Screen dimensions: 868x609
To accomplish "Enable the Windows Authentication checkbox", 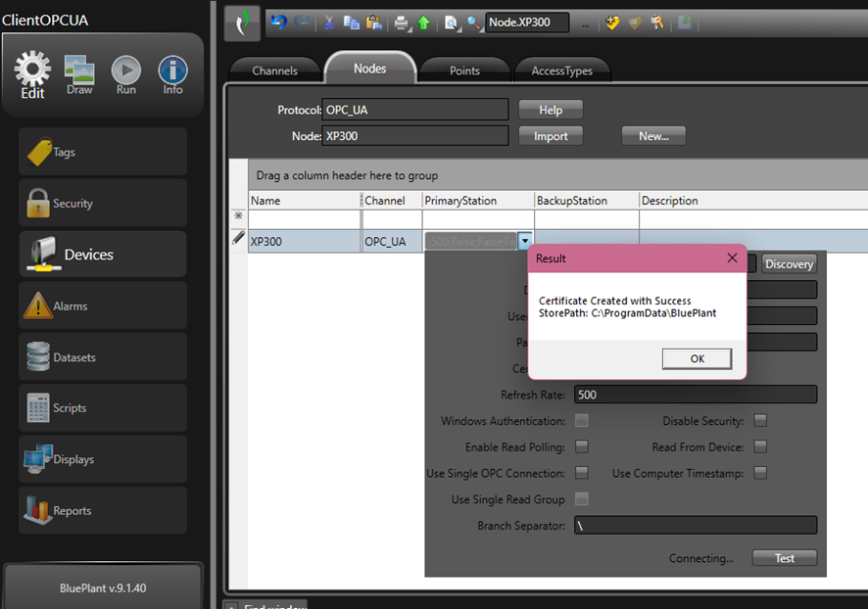I will click(x=582, y=421).
